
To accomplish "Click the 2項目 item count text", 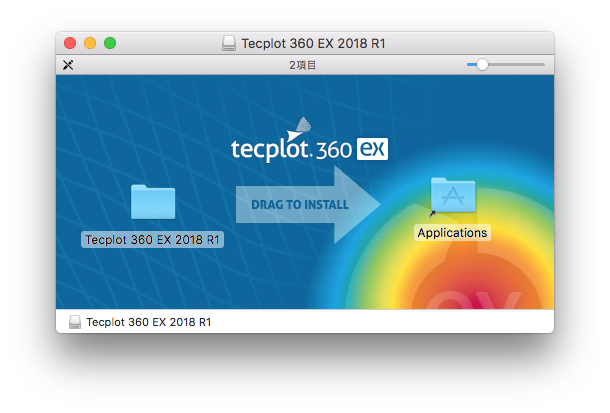I will 302,65.
